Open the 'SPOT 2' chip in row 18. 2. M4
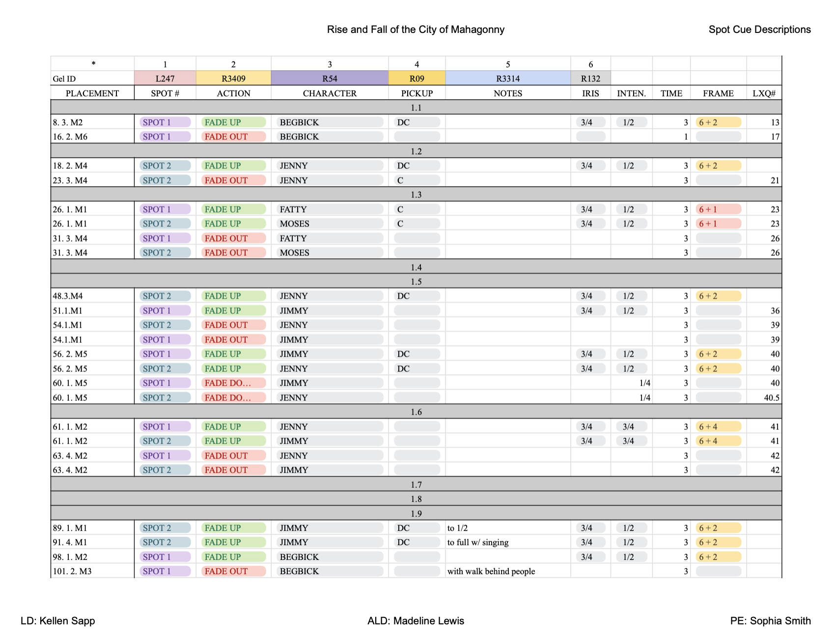This screenshot has width=834, height=644. coord(165,166)
